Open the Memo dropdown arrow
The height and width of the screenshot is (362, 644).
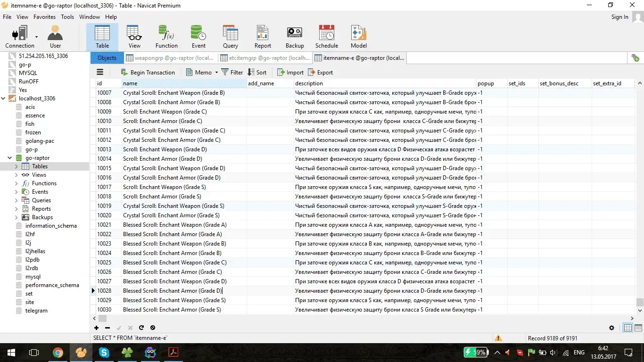click(216, 73)
